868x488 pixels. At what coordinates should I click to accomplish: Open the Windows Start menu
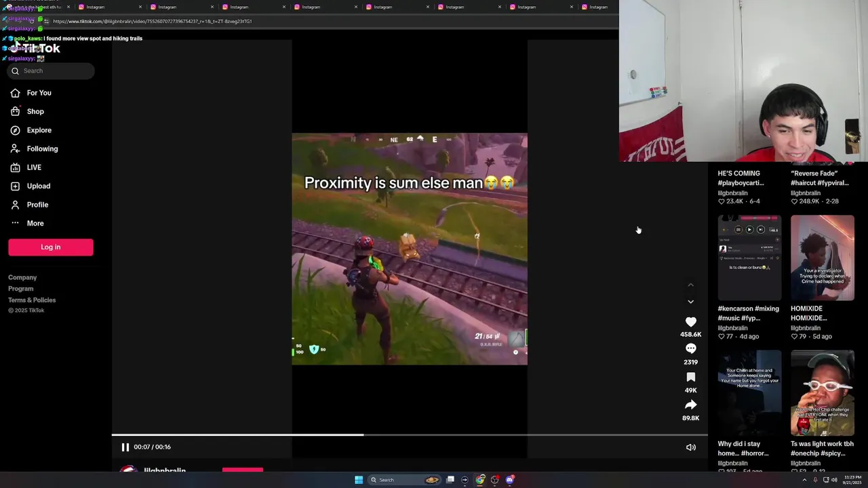click(359, 480)
